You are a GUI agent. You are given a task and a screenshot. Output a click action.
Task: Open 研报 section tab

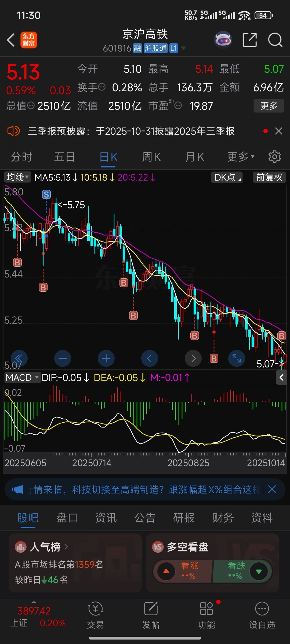[x=184, y=518]
